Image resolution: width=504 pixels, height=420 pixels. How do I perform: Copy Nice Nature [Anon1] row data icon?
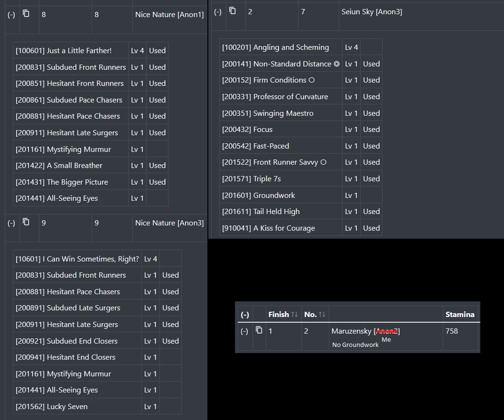[26, 13]
